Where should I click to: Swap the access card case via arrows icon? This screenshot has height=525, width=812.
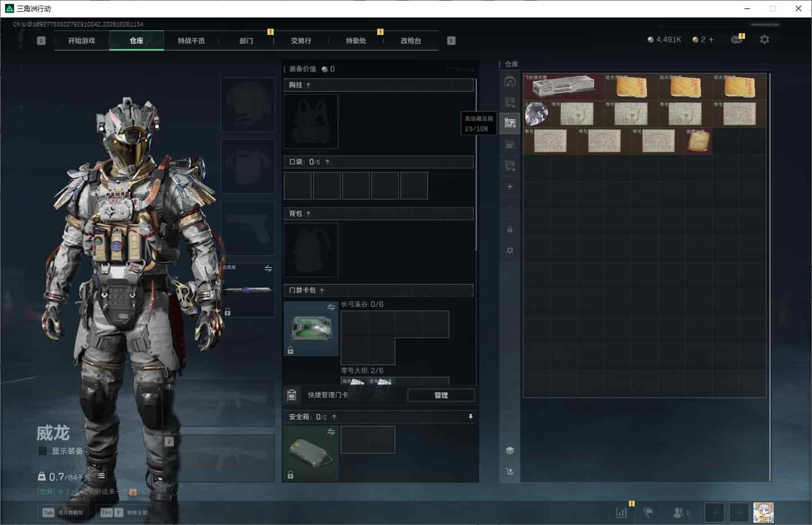pos(331,307)
